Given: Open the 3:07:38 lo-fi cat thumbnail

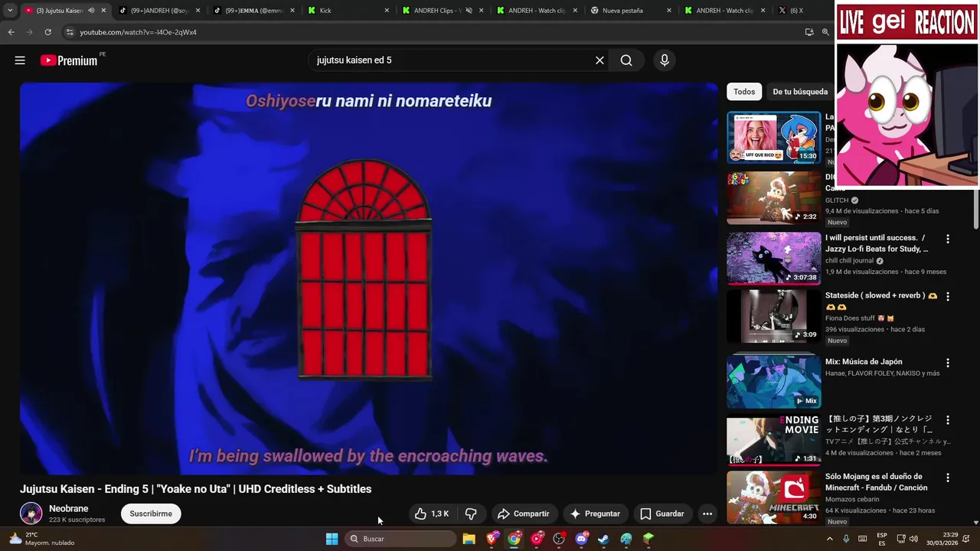Looking at the screenshot, I should click(773, 258).
